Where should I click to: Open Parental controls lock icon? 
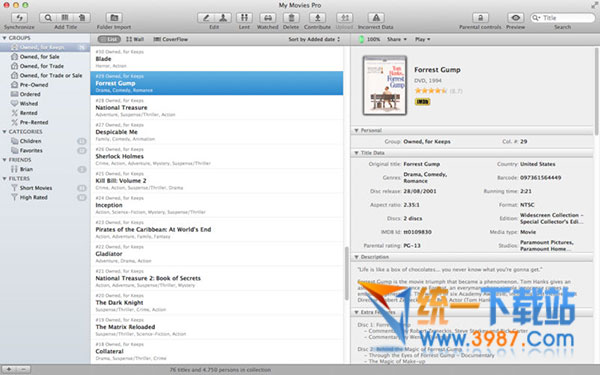tap(480, 18)
